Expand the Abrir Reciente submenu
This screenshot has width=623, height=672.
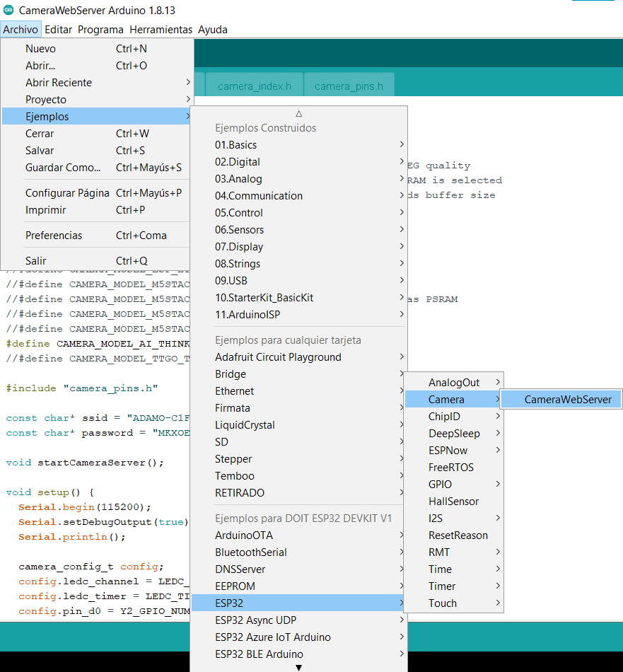(59, 83)
